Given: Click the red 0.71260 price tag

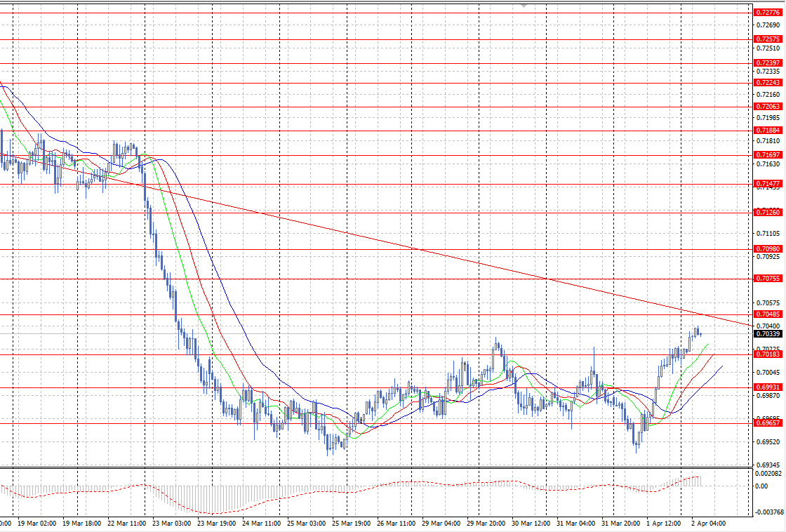Looking at the screenshot, I should 768,213.
